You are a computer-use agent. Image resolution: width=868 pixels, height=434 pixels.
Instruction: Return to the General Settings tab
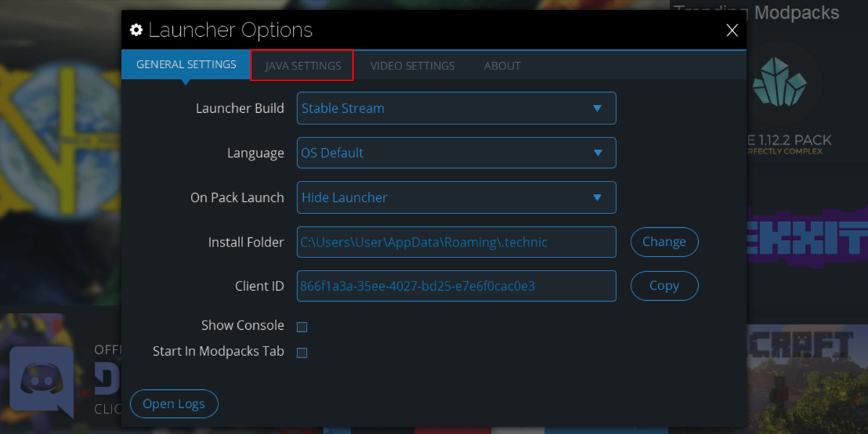point(185,64)
